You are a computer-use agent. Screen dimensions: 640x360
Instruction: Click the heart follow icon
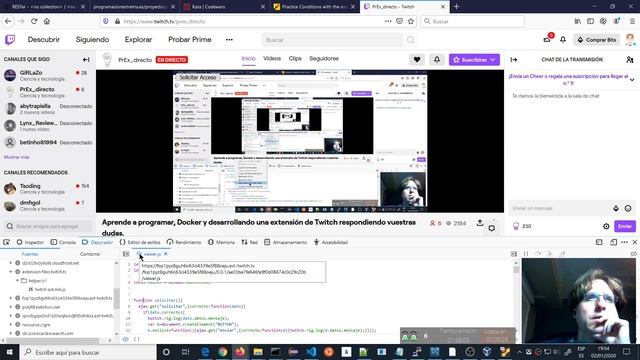pyautogui.click(x=417, y=60)
